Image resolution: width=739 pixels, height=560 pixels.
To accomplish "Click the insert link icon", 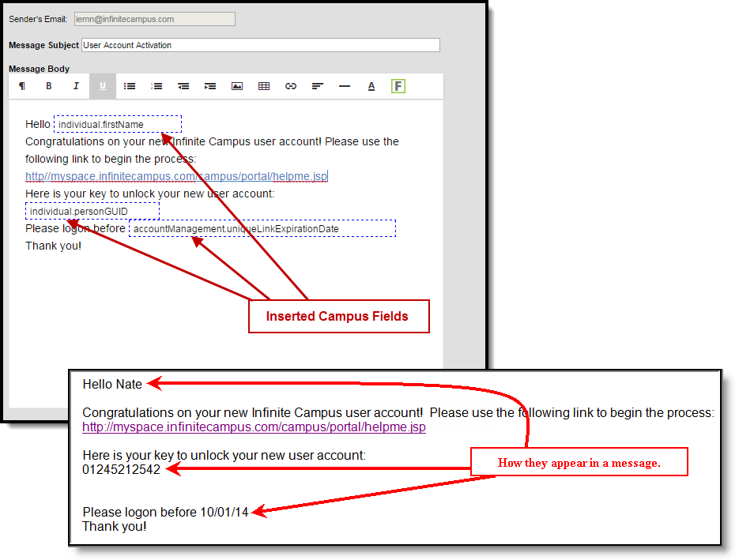I will tap(291, 86).
